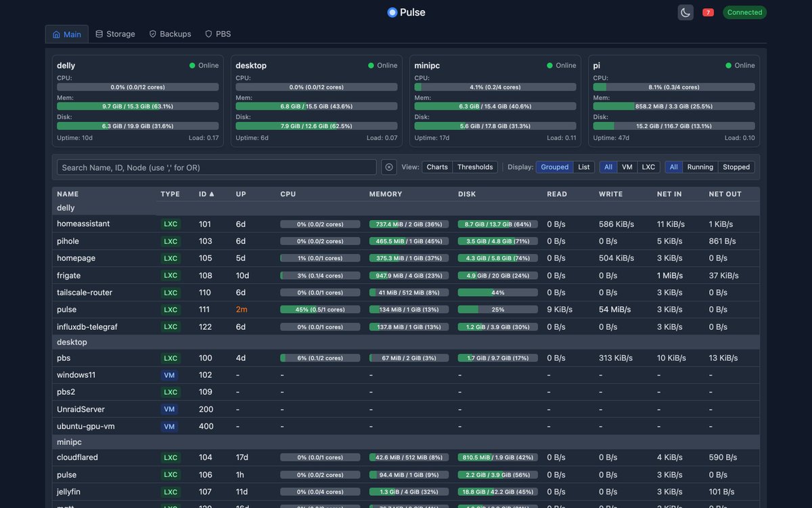This screenshot has height=508, width=812.
Task: Sort table by ID column header
Action: point(206,194)
